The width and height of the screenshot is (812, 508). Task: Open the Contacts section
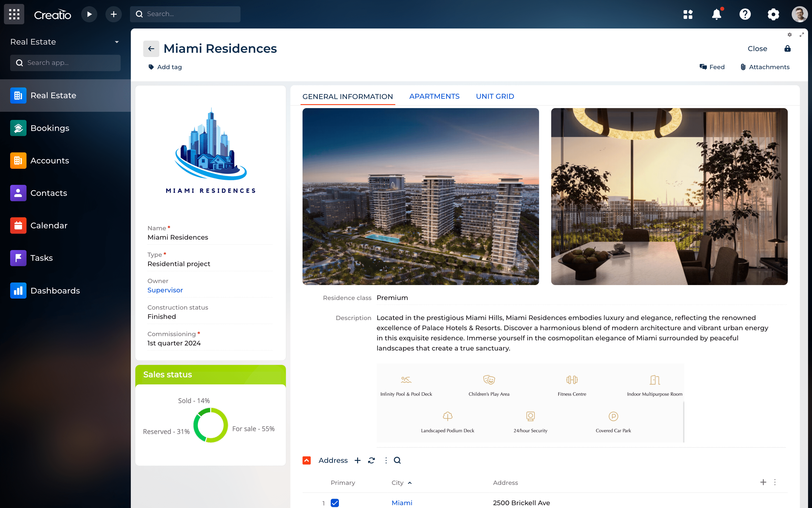tap(65, 193)
